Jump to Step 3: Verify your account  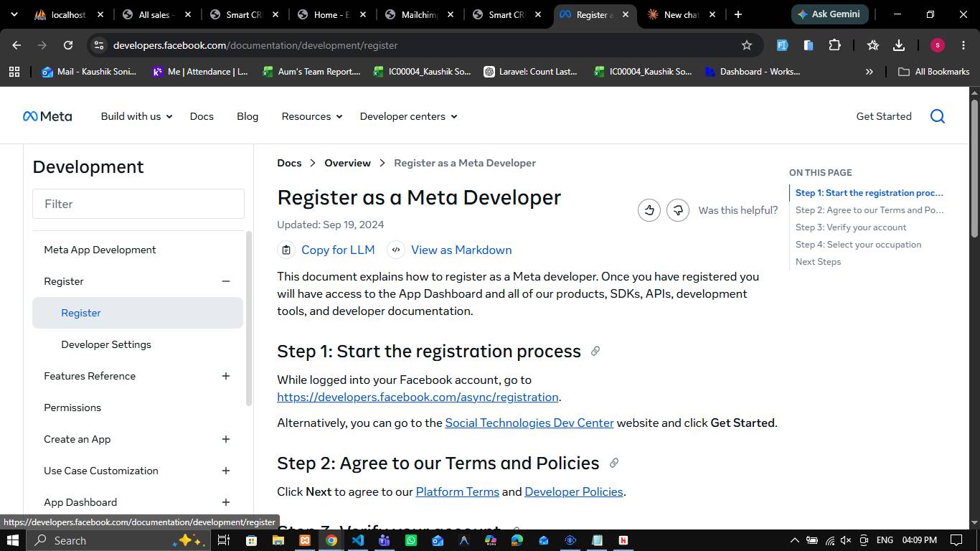pyautogui.click(x=851, y=227)
